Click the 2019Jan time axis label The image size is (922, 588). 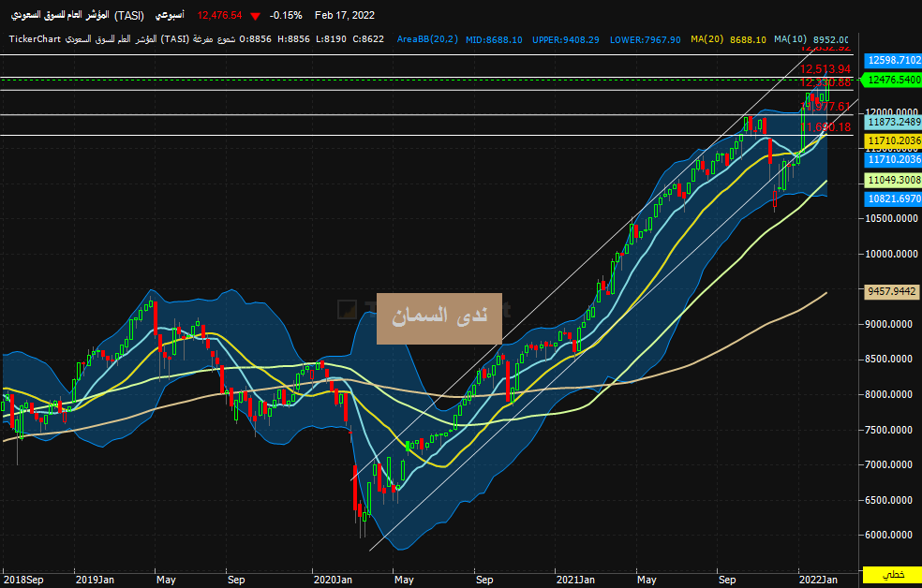[95, 580]
